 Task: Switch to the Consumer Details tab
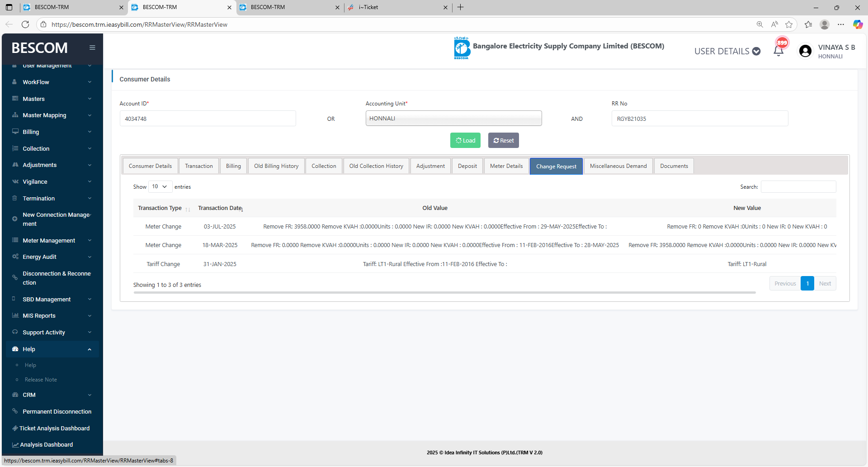tap(150, 166)
